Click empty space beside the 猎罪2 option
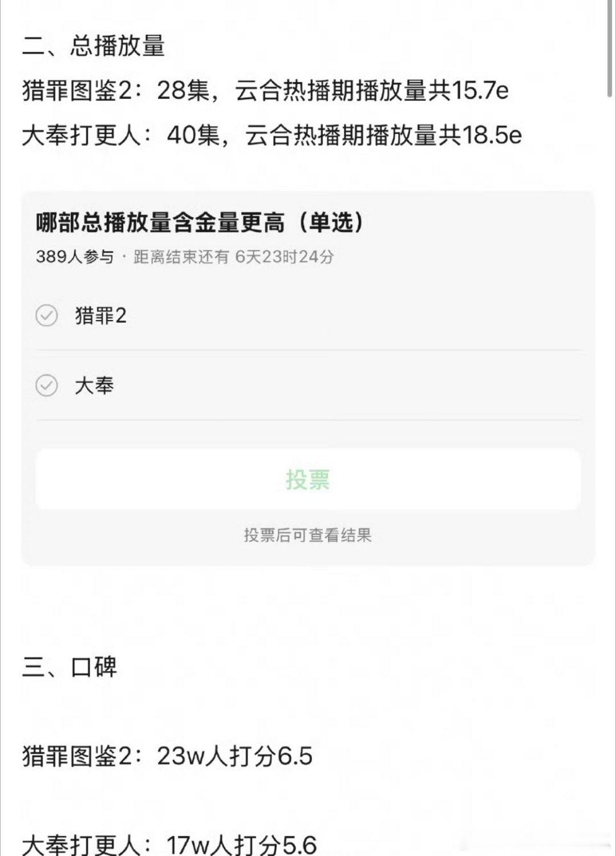This screenshot has width=616, height=856. pyautogui.click(x=354, y=315)
